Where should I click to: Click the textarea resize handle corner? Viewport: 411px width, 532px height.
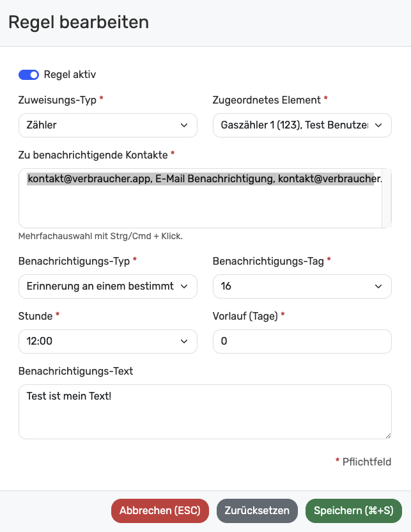pyautogui.click(x=387, y=435)
